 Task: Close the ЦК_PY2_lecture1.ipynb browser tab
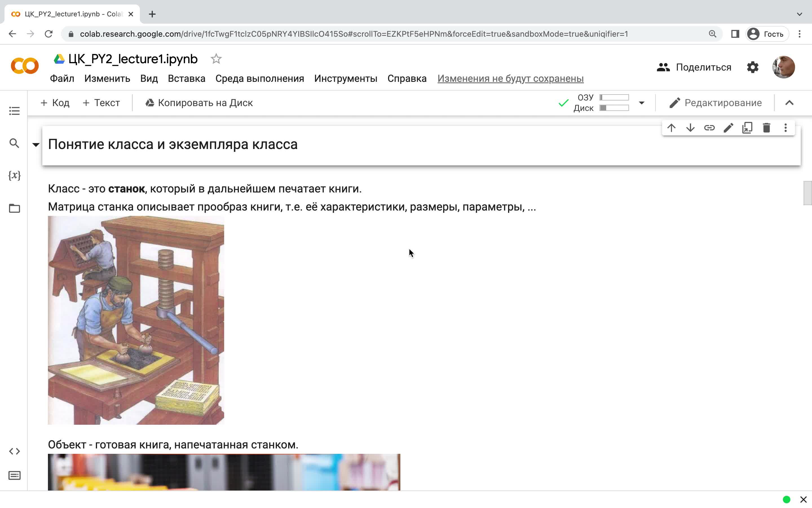pyautogui.click(x=131, y=14)
